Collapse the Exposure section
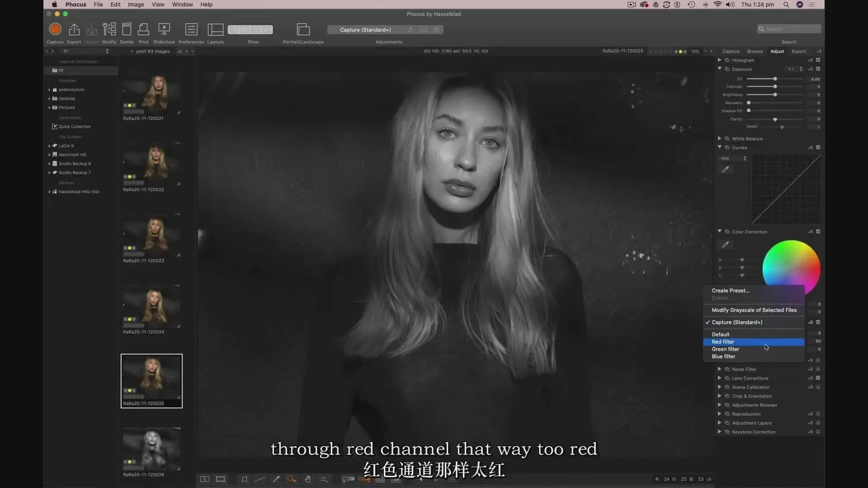The width and height of the screenshot is (868, 488). [719, 69]
